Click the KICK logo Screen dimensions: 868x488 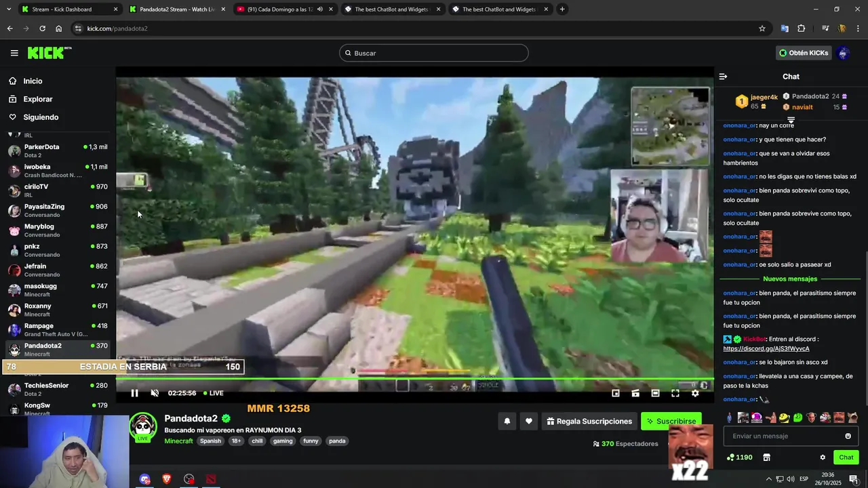tap(49, 53)
